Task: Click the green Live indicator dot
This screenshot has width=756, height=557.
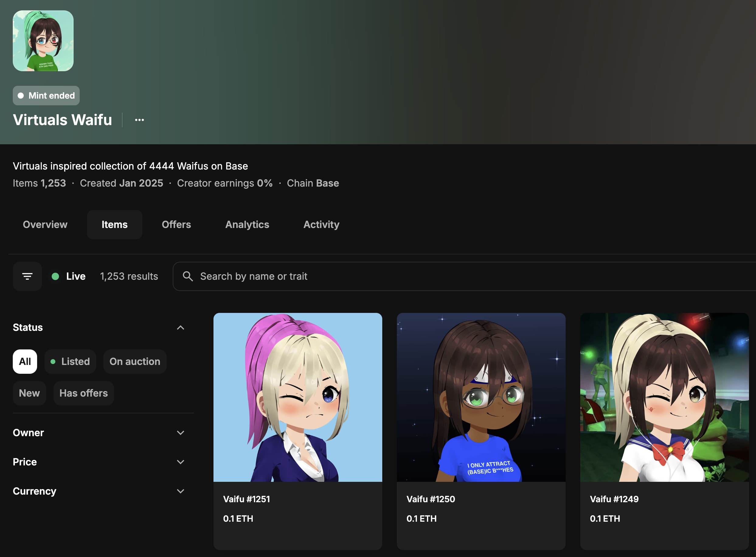Action: point(55,276)
